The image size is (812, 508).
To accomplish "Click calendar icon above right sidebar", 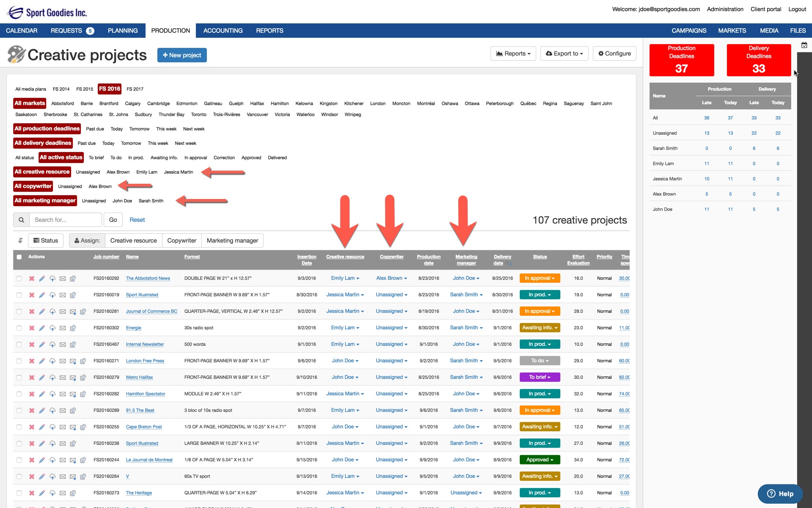I will click(804, 45).
